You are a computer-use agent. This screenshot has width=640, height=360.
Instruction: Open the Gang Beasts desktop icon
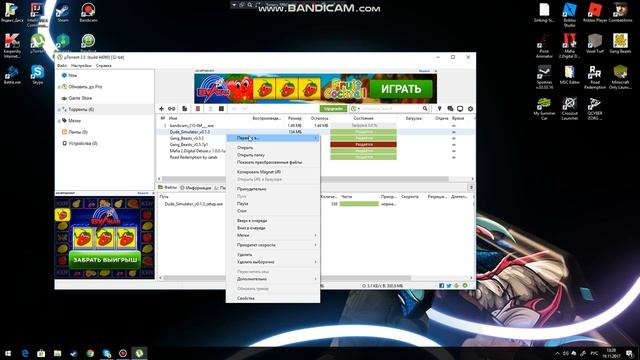click(x=620, y=43)
